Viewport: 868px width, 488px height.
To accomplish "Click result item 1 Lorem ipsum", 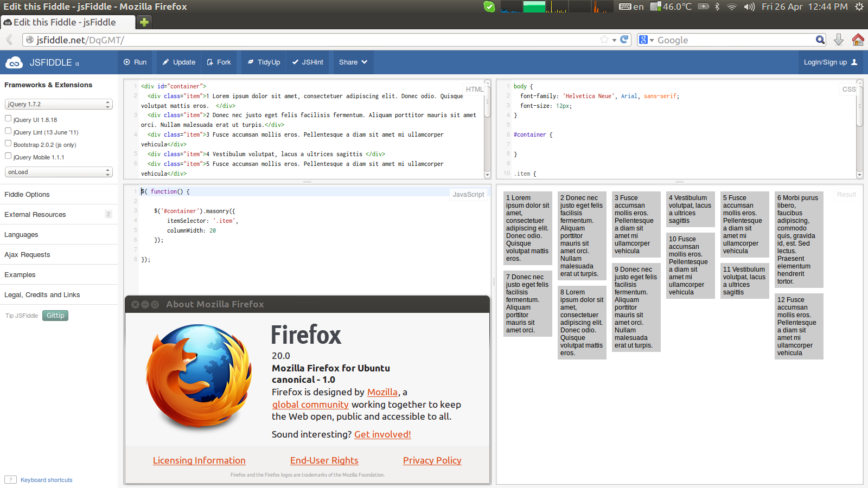I will pos(528,228).
